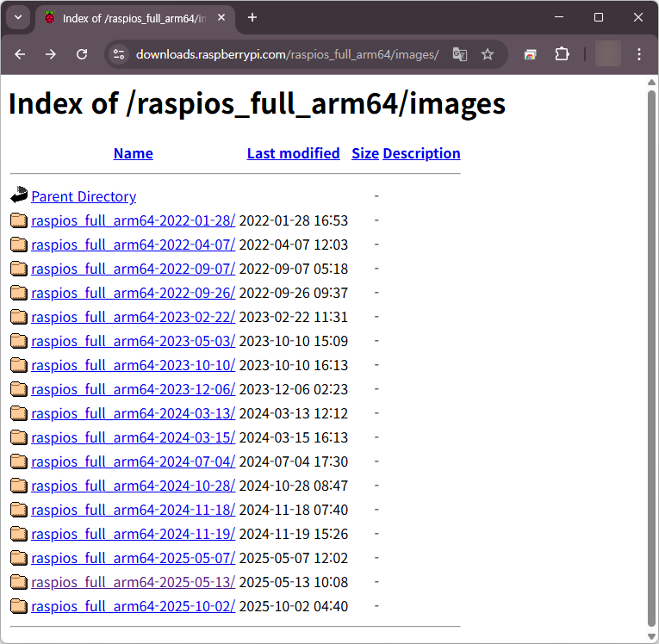Sort listing by Size
The image size is (659, 644).
365,153
